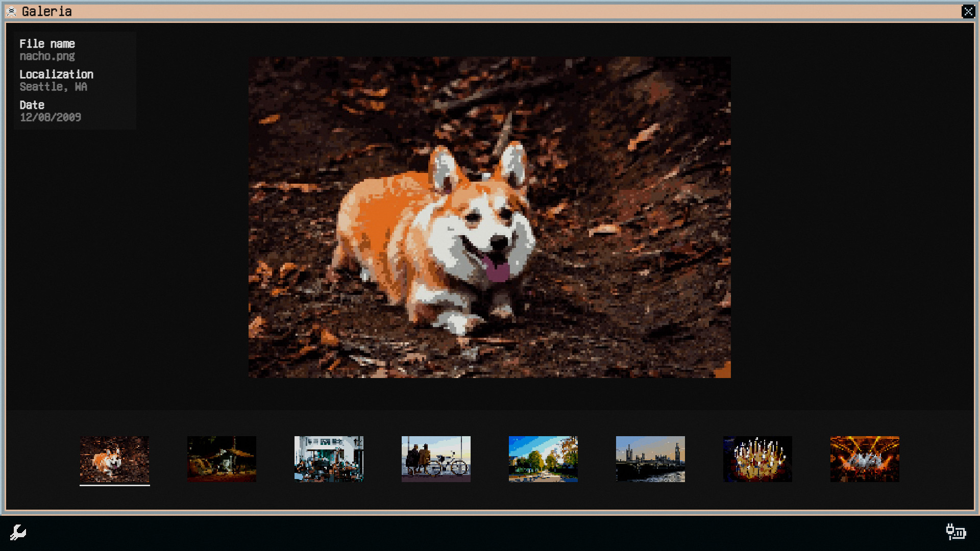View the couple with bicycle thumbnail
Image resolution: width=980 pixels, height=551 pixels.
point(436,459)
